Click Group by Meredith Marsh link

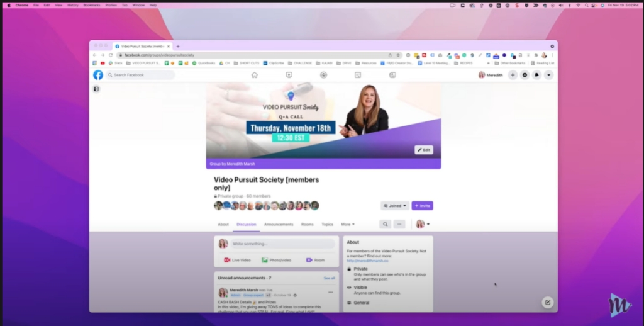click(233, 164)
